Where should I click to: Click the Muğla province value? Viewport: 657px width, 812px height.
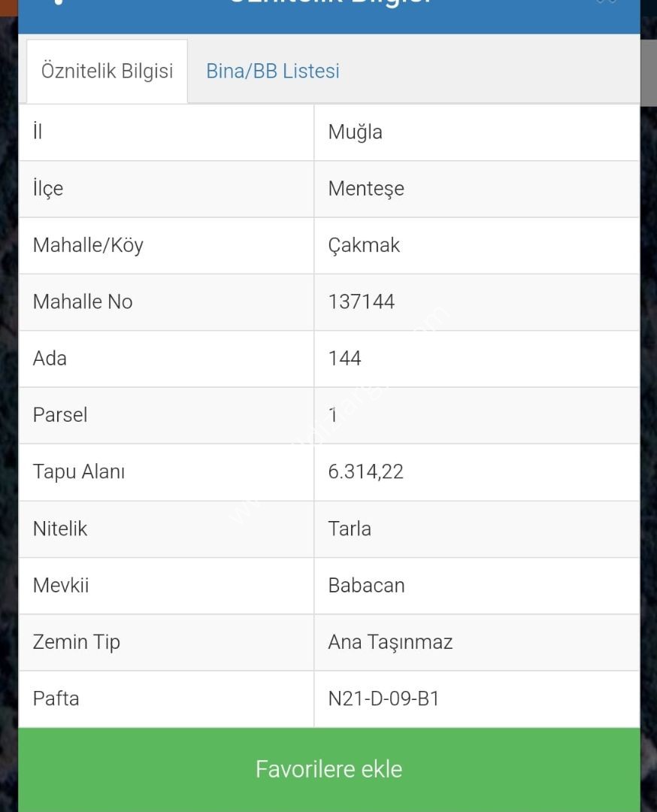[355, 132]
